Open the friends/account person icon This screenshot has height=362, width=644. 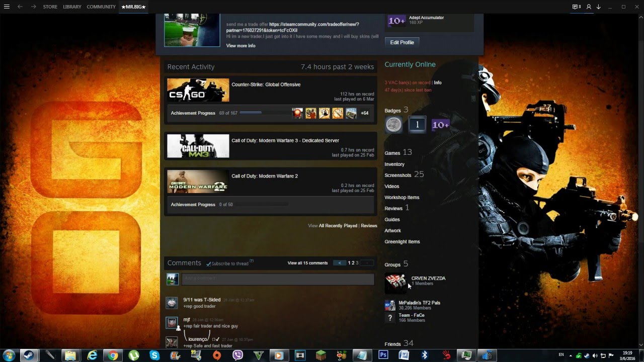tap(589, 7)
